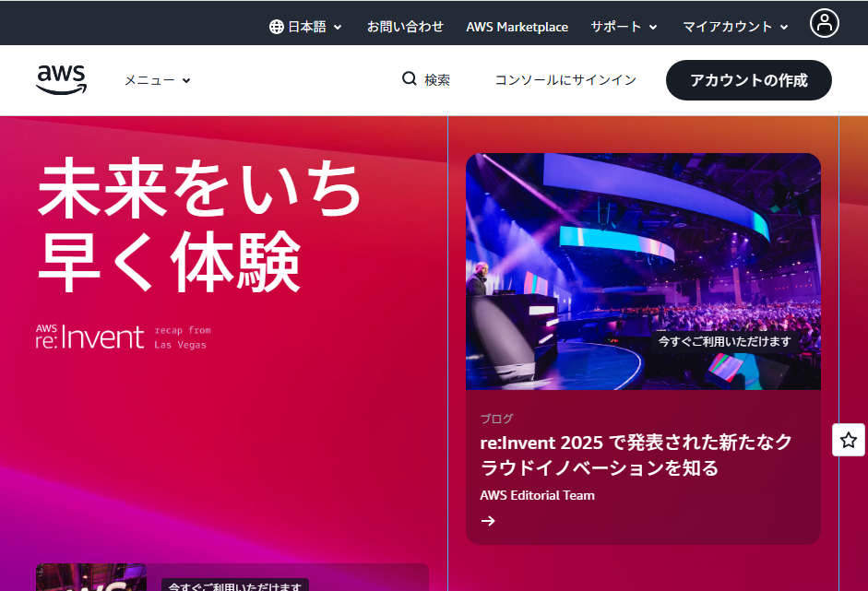868x591 pixels.
Task: Click the search magnifier icon
Action: [x=410, y=79]
